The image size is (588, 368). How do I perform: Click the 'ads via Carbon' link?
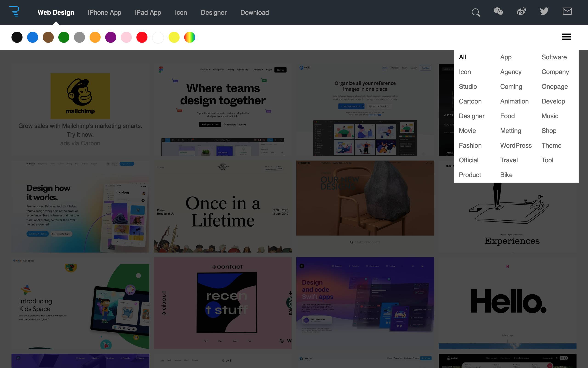click(80, 143)
